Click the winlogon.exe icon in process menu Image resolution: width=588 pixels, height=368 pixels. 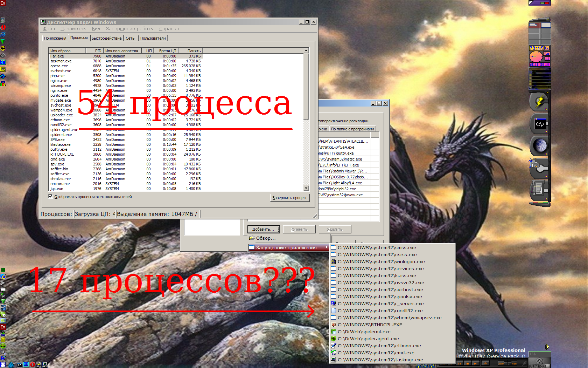coord(334,261)
